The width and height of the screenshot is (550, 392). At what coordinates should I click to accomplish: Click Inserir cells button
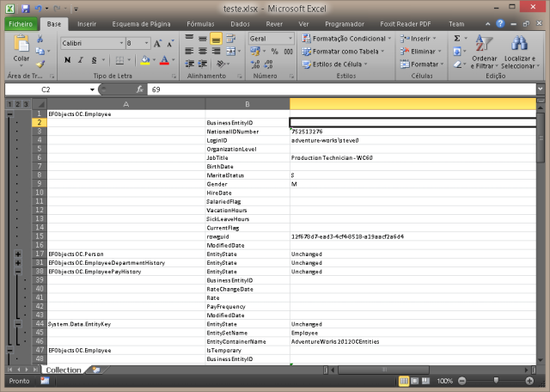[x=419, y=39]
